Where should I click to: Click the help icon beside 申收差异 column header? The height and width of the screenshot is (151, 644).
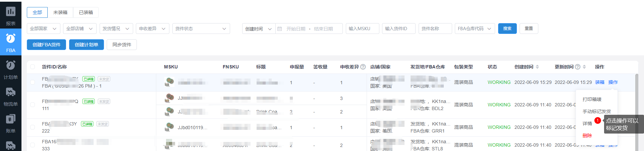click(x=363, y=67)
